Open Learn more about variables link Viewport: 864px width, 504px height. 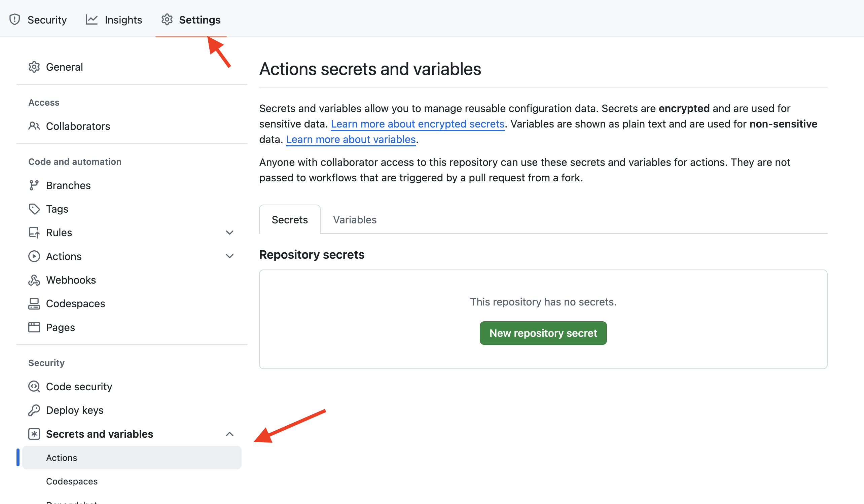click(x=351, y=140)
